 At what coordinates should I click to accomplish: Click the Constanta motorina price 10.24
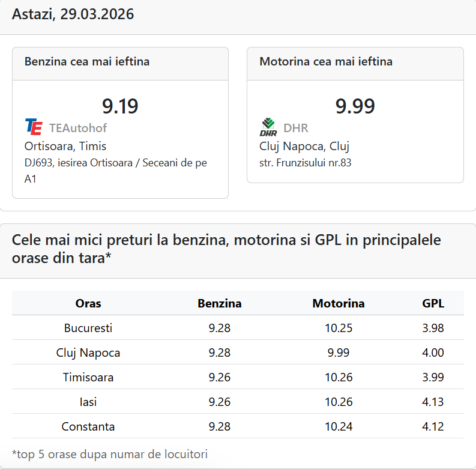339,426
